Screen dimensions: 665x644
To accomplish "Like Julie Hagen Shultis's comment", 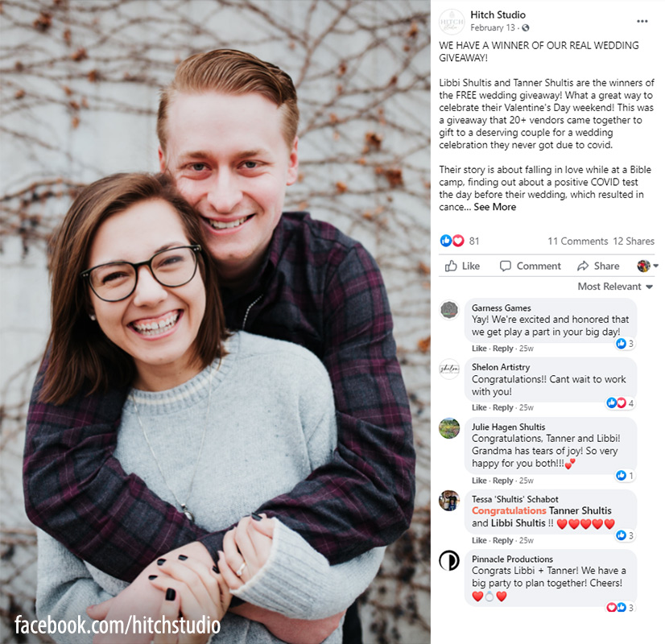I will pos(479,481).
